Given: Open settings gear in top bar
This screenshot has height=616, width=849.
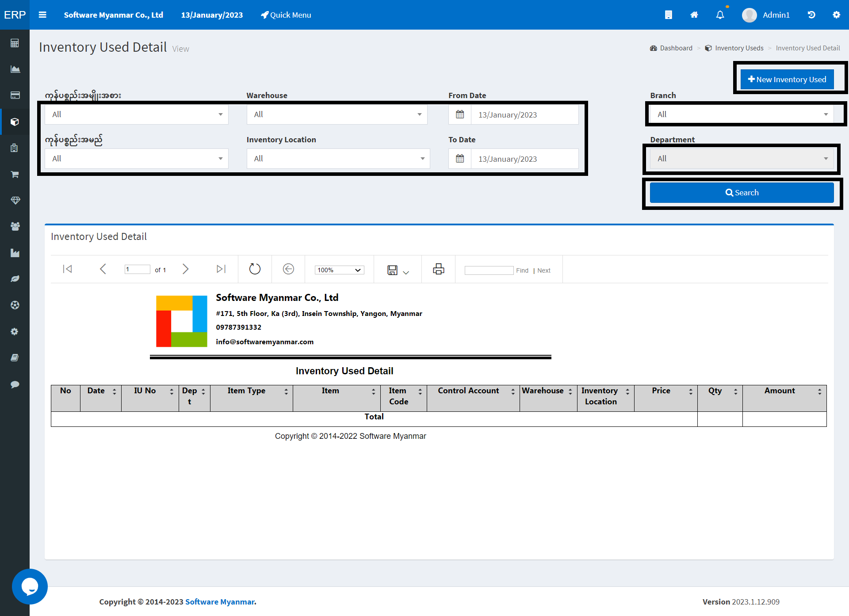Looking at the screenshot, I should [x=836, y=15].
